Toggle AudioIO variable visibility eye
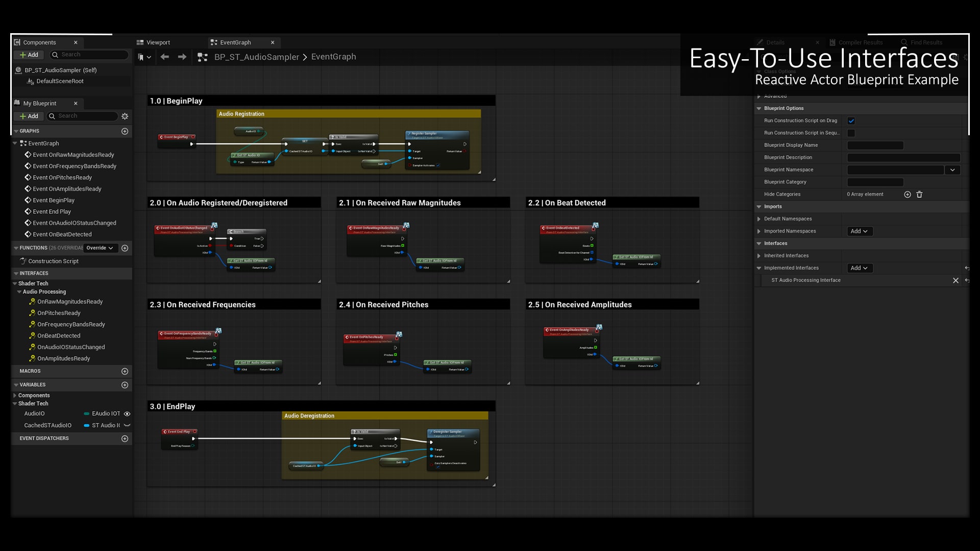This screenshot has height=551, width=980. click(127, 414)
